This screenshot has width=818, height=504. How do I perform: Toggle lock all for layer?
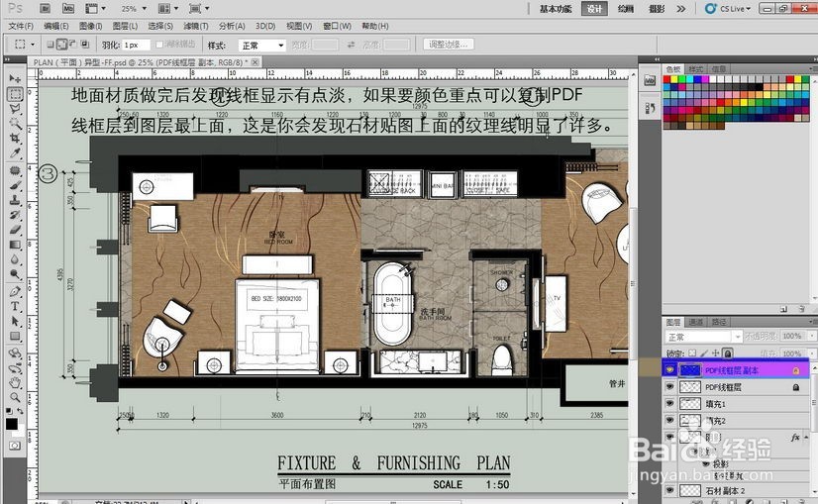[x=727, y=353]
